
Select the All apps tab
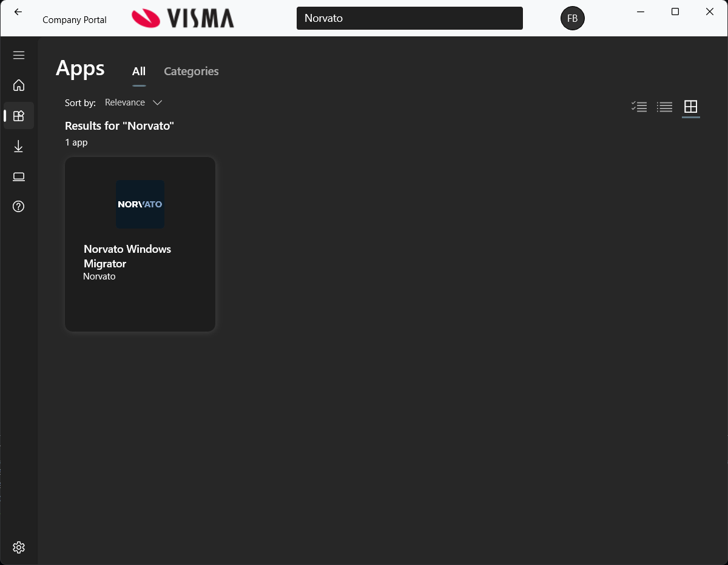139,71
